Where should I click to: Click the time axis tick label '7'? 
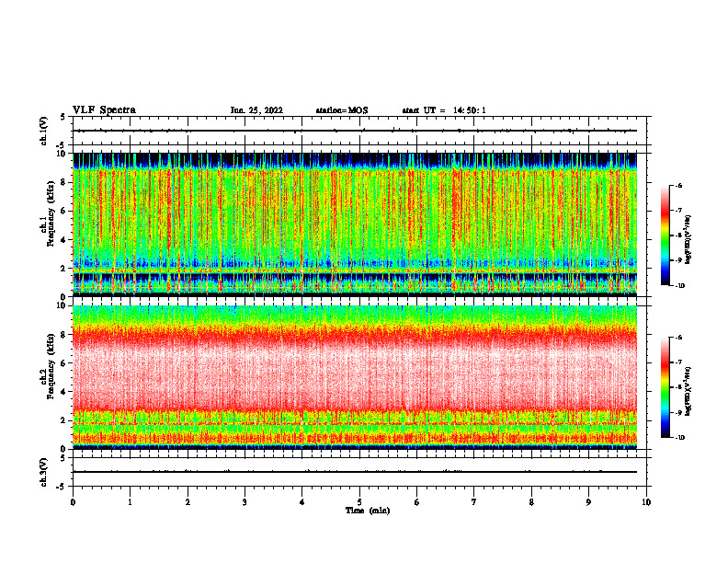click(474, 502)
